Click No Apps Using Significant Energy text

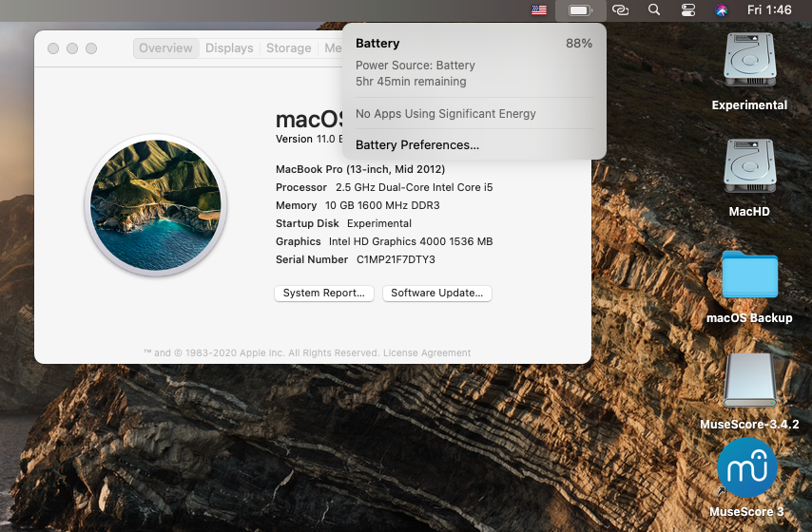(445, 114)
